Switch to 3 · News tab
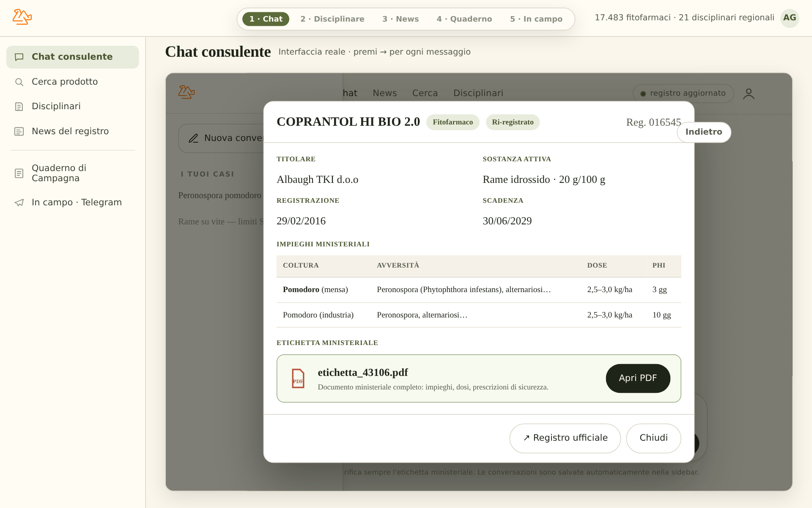The height and width of the screenshot is (508, 812). pos(401,19)
